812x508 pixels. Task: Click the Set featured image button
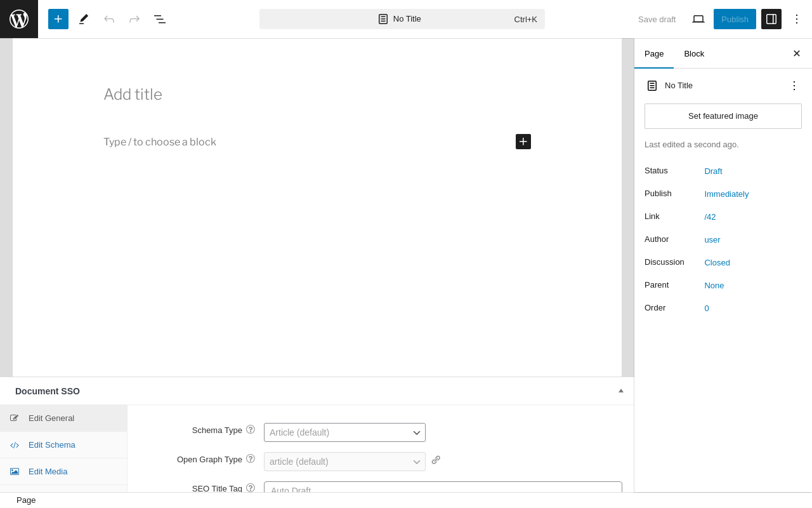click(723, 116)
